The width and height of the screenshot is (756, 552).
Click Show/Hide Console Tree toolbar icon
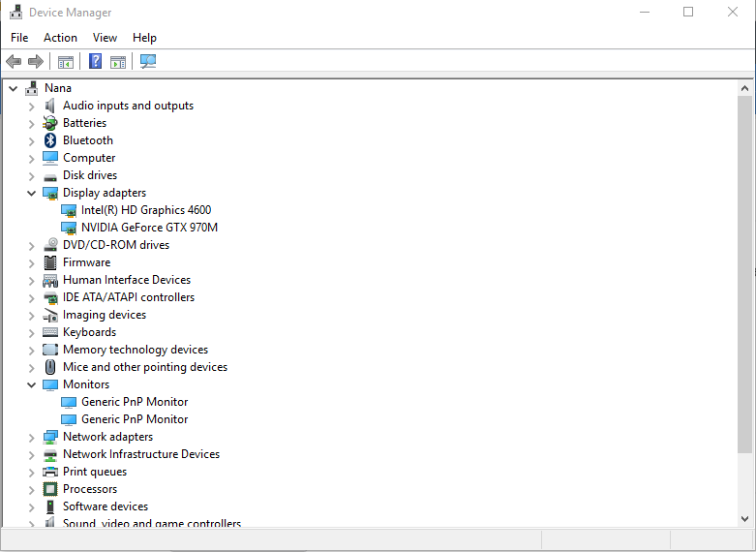point(66,62)
